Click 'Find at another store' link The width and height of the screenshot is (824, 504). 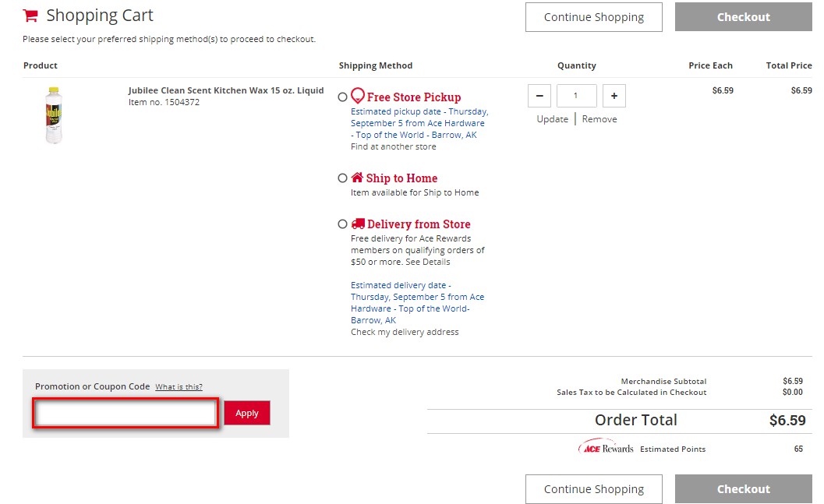(x=394, y=146)
